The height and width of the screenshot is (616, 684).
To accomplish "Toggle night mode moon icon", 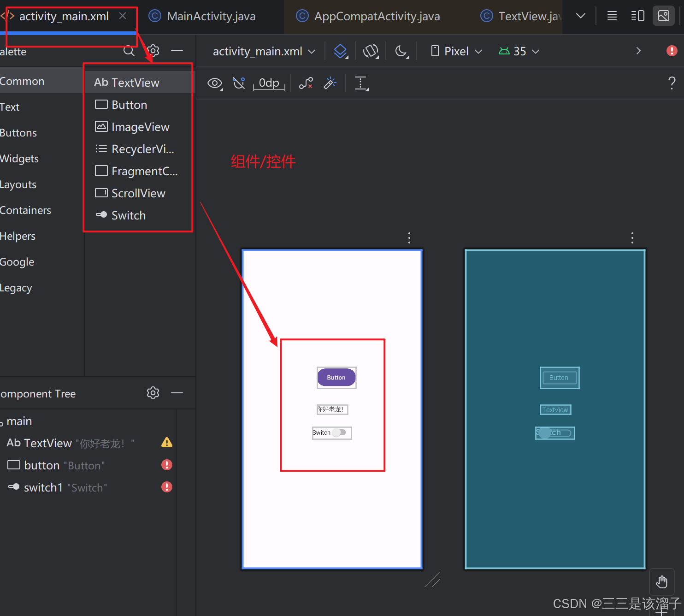I will (401, 51).
